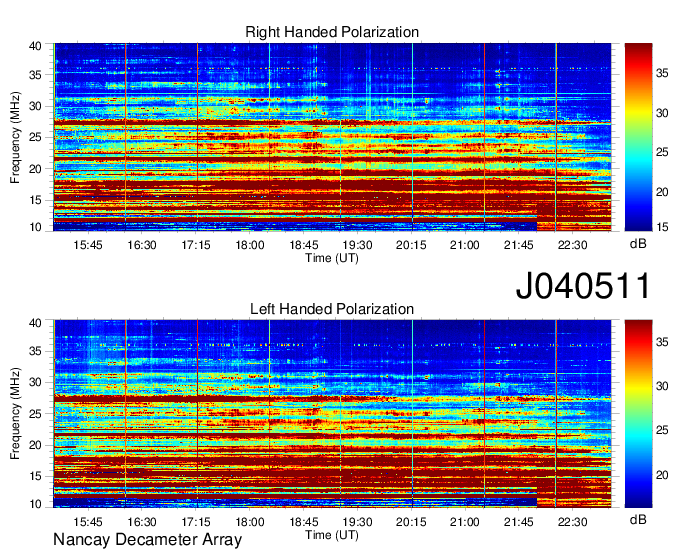Click the 17:15 time tick on Right Handed plot

point(196,245)
